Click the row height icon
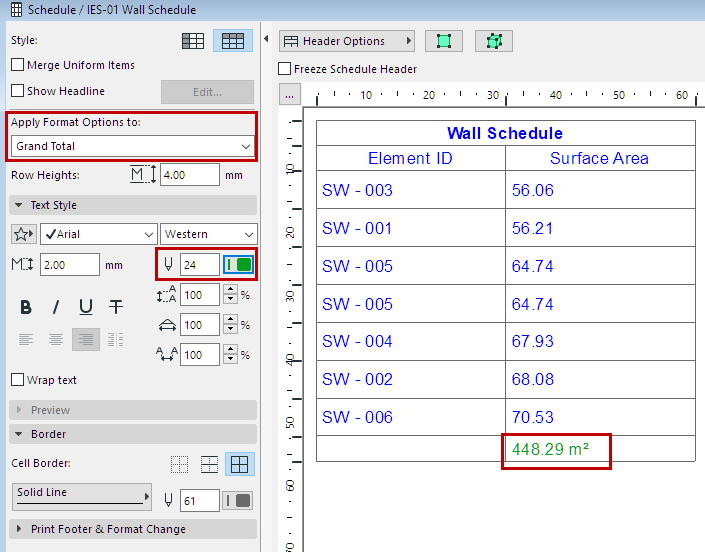Image resolution: width=705 pixels, height=552 pixels. coord(143,174)
